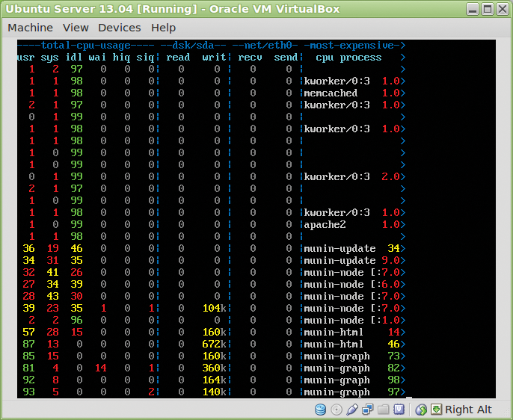Click the memcached process entry in terminal
The image size is (513, 420).
(x=331, y=93)
